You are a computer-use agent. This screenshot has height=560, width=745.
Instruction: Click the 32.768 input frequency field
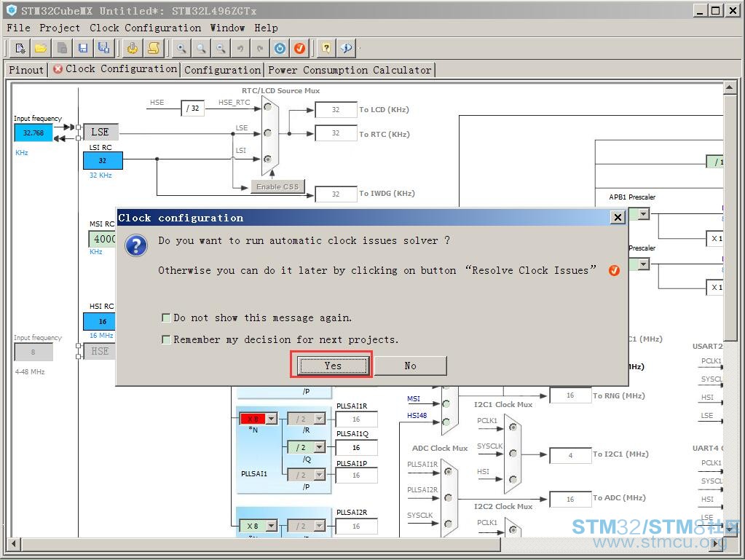(x=33, y=133)
